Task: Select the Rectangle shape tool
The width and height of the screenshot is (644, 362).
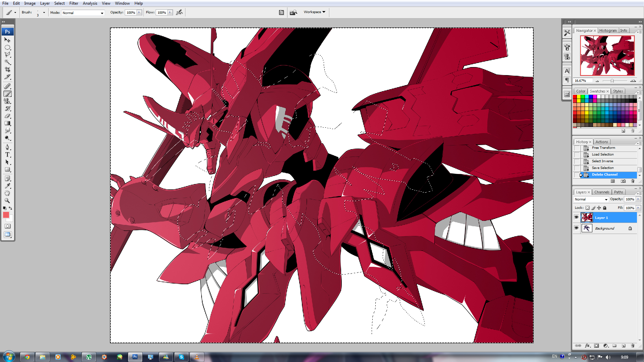Action: click(x=7, y=170)
